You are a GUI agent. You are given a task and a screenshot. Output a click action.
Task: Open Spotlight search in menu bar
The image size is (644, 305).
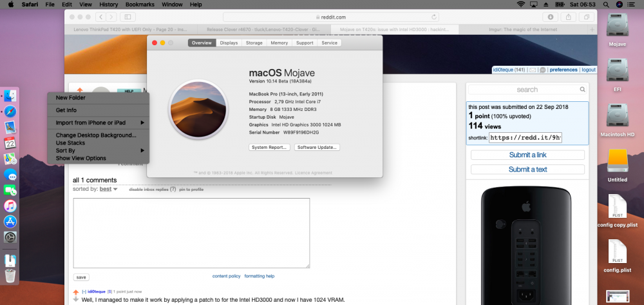pos(606,5)
